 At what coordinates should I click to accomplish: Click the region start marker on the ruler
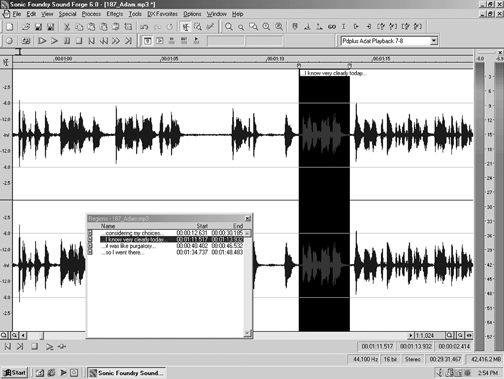point(299,66)
